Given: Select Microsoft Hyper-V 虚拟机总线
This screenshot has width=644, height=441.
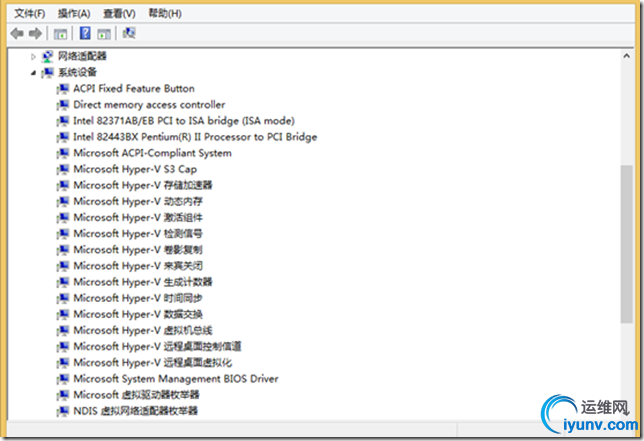Looking at the screenshot, I should [143, 330].
